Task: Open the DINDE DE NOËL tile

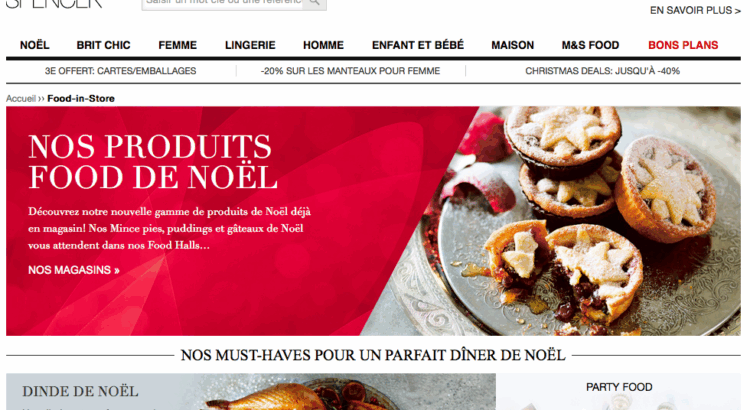Action: point(251,391)
